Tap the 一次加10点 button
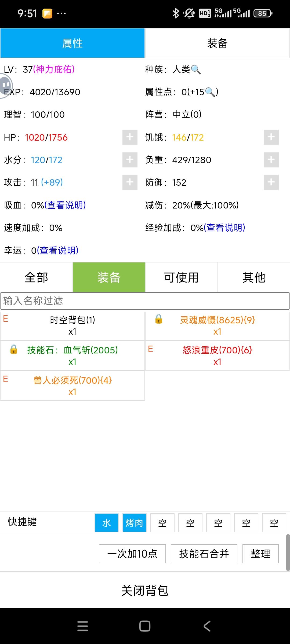The width and height of the screenshot is (290, 644). point(132,554)
